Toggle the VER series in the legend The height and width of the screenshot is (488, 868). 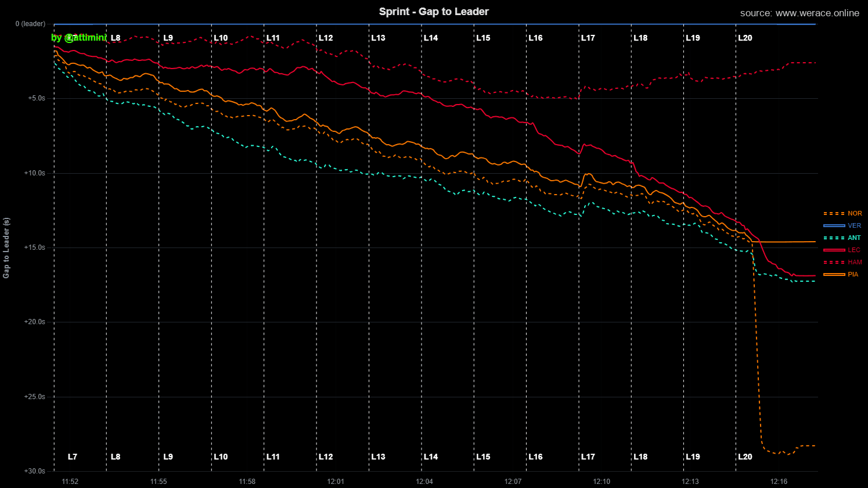pyautogui.click(x=842, y=226)
